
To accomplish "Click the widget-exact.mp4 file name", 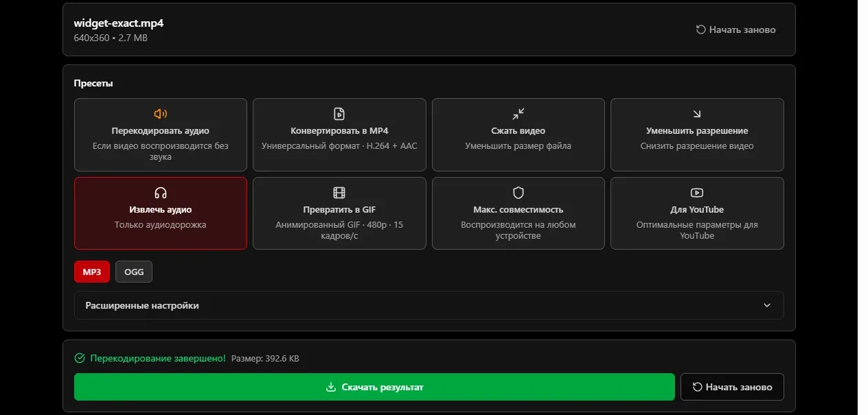I will [x=119, y=23].
